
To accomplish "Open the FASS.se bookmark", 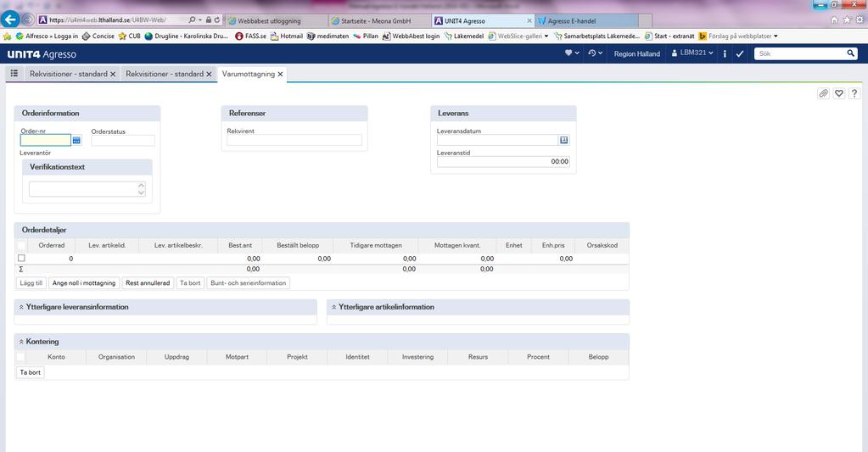I will [250, 36].
